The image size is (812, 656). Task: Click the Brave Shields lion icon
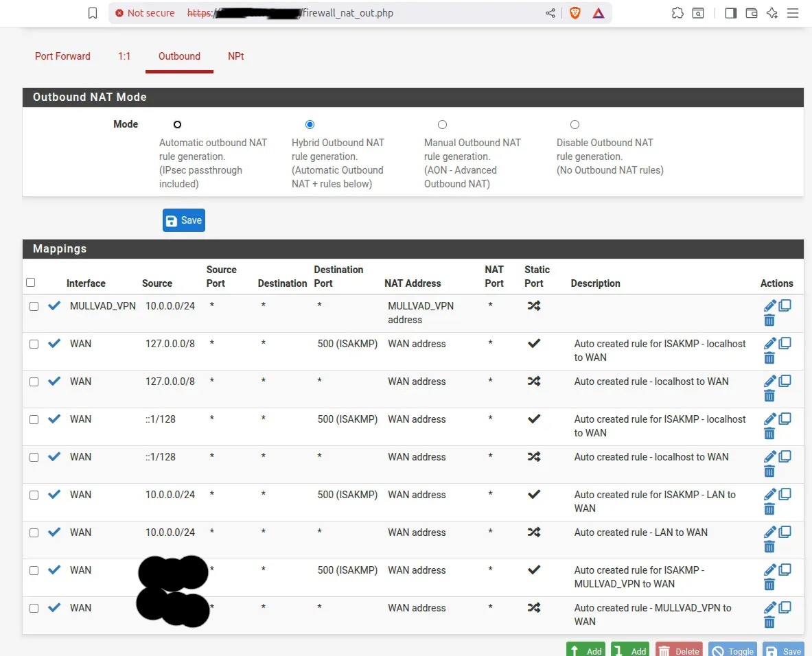click(x=575, y=13)
